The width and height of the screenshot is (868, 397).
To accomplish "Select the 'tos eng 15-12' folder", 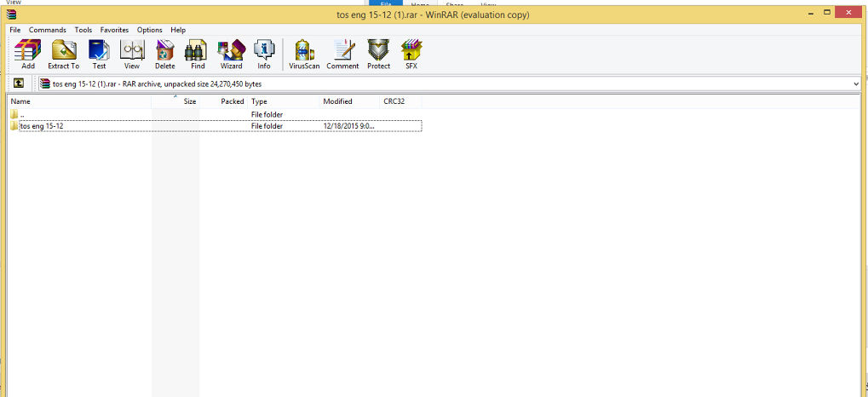I will 42,126.
